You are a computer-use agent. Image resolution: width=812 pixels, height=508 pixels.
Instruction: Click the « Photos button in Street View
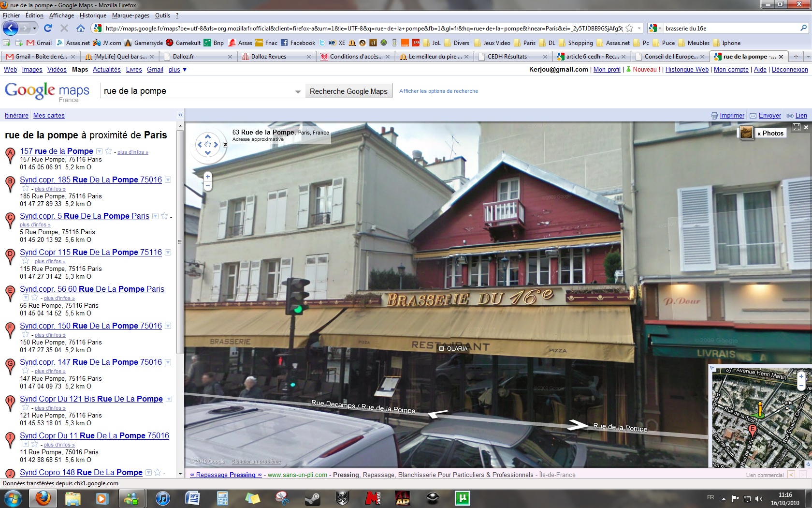click(x=770, y=133)
